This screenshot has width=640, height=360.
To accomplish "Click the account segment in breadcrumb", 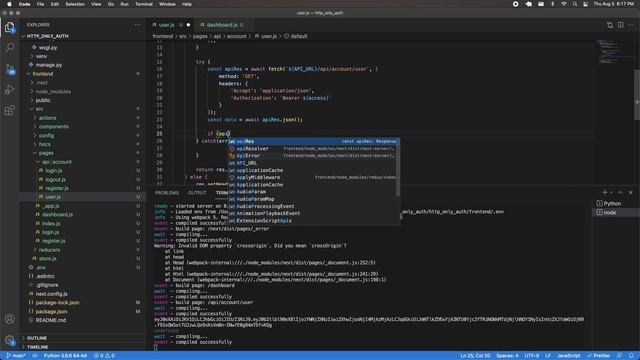I will click(x=236, y=36).
